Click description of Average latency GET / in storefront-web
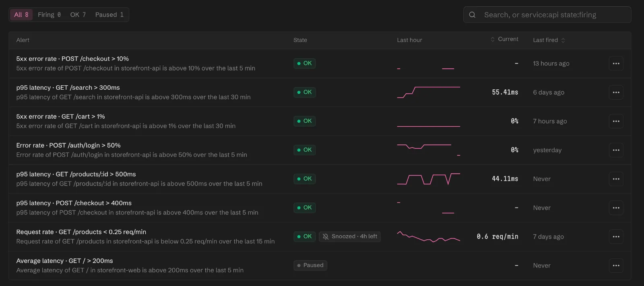The image size is (644, 286). click(130, 270)
